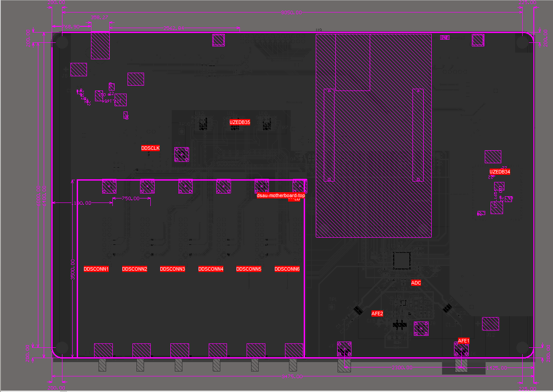
Task: Select the DDSCONN2 label
Action: click(135, 269)
